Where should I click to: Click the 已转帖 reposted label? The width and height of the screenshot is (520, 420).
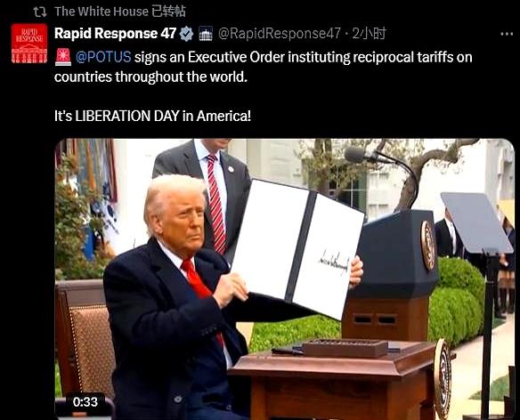click(168, 12)
